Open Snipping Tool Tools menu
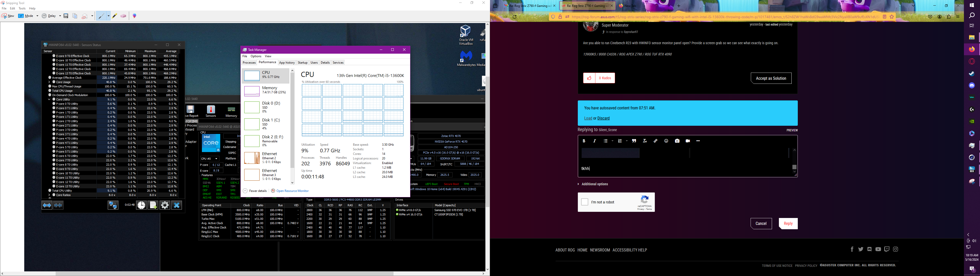This screenshot has width=980, height=276. click(x=22, y=8)
